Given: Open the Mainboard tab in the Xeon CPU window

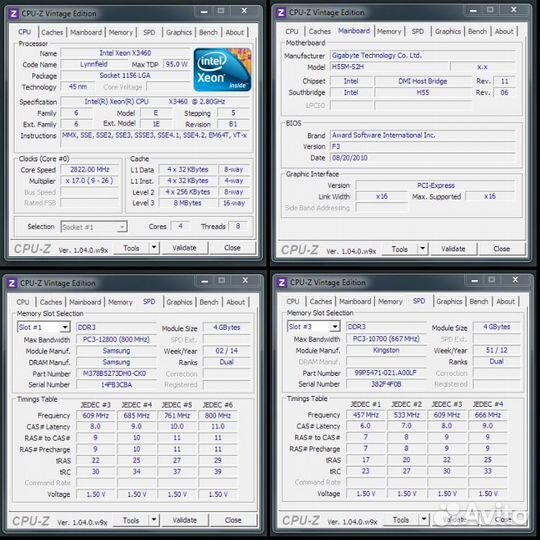Looking at the screenshot, I should click(x=86, y=32).
